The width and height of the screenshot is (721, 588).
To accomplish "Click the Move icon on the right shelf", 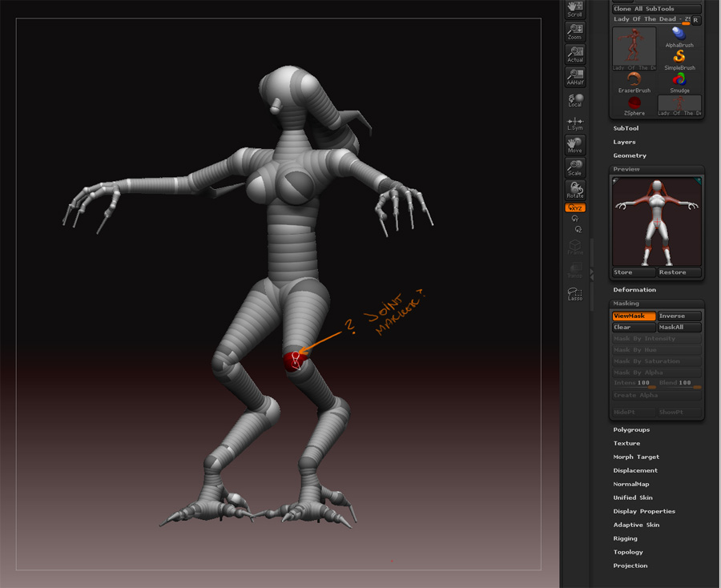I will 574,145.
